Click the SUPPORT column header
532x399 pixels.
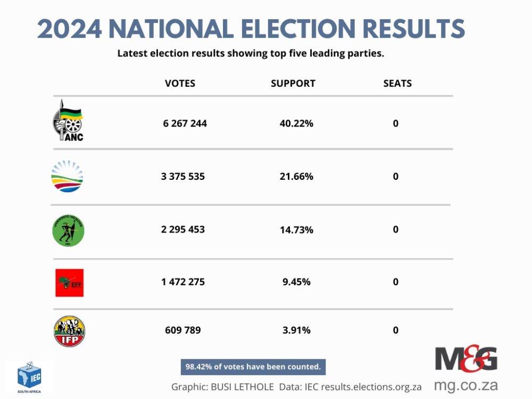(293, 84)
